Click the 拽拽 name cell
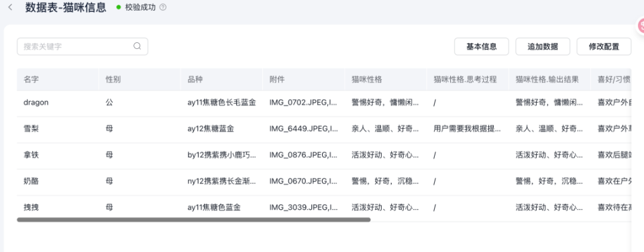Image resolution: width=644 pixels, height=252 pixels. click(x=58, y=208)
